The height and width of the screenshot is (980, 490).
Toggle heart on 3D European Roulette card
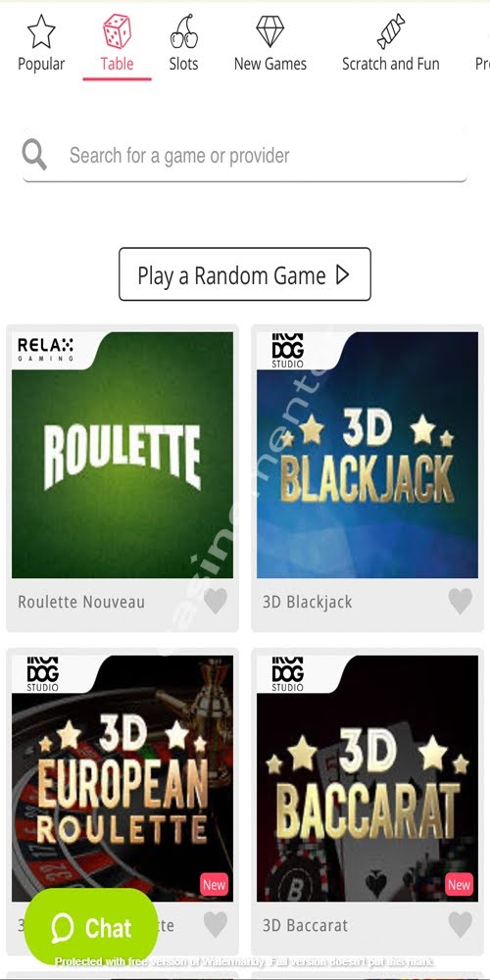click(x=216, y=924)
